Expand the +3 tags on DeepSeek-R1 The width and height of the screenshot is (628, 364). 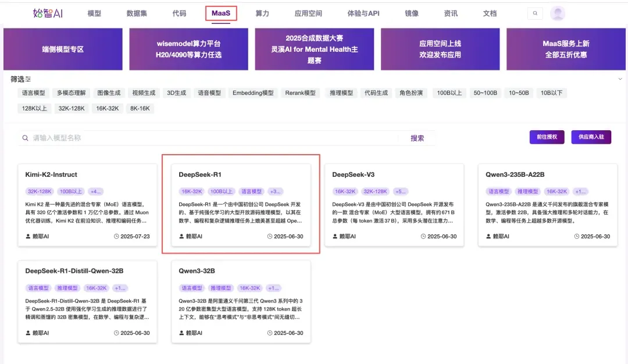coord(275,191)
